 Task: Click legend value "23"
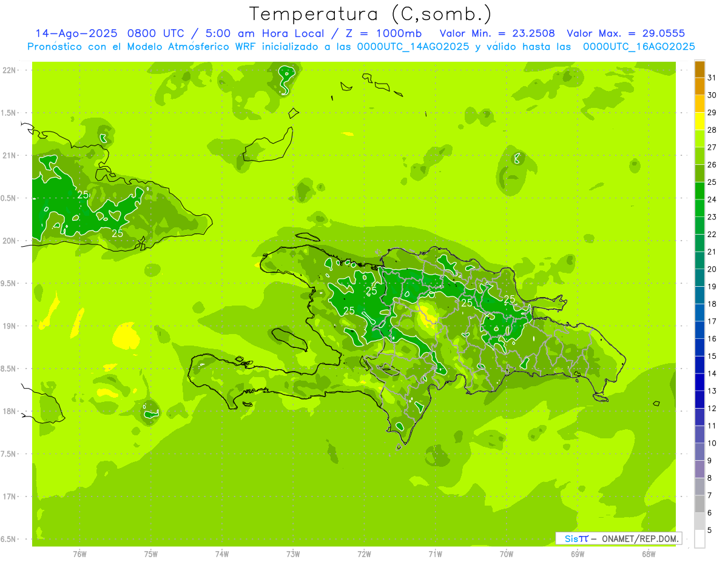pyautogui.click(x=712, y=216)
